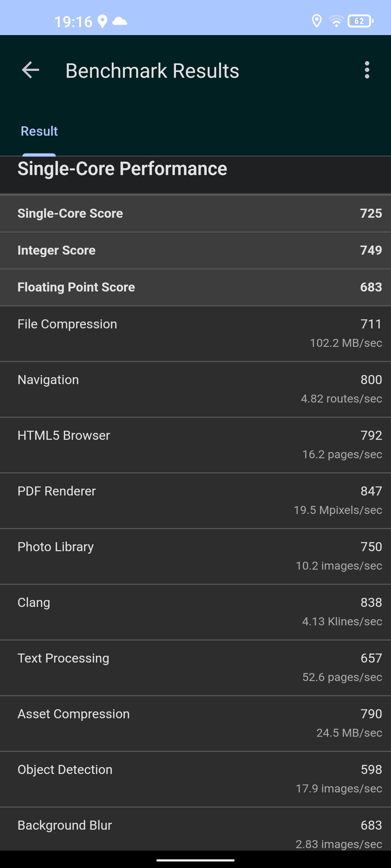Screen dimensions: 391x868
Task: Tap the Wi-Fi status icon
Action: (336, 21)
